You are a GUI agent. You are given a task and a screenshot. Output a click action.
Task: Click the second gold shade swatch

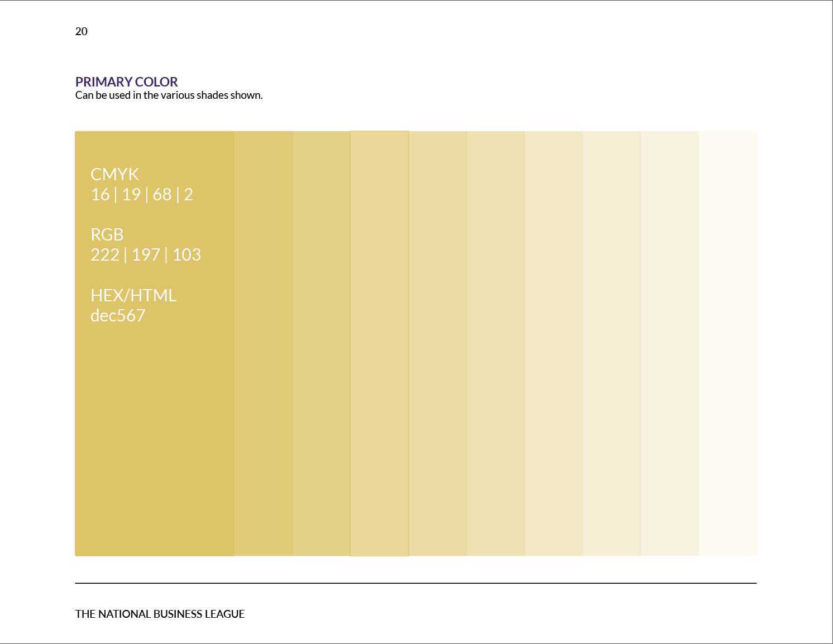[x=264, y=343]
